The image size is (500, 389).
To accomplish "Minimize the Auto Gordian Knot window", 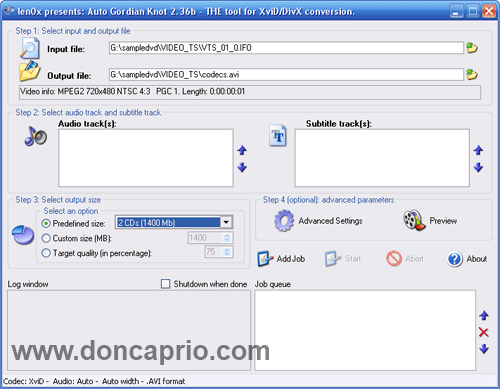I will pyautogui.click(x=456, y=12).
